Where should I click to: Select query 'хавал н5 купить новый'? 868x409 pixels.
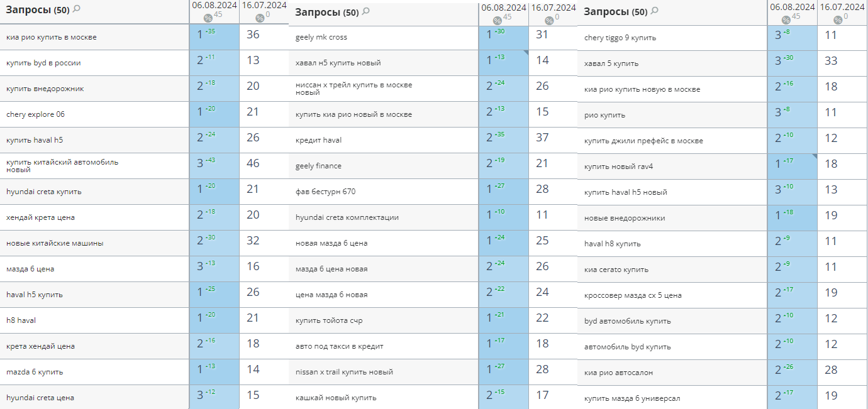pyautogui.click(x=338, y=63)
